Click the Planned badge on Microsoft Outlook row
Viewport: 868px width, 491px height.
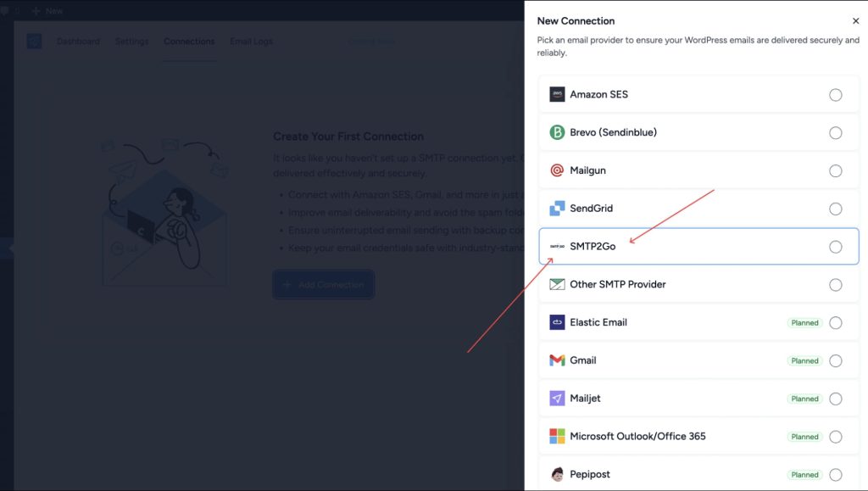coord(804,437)
